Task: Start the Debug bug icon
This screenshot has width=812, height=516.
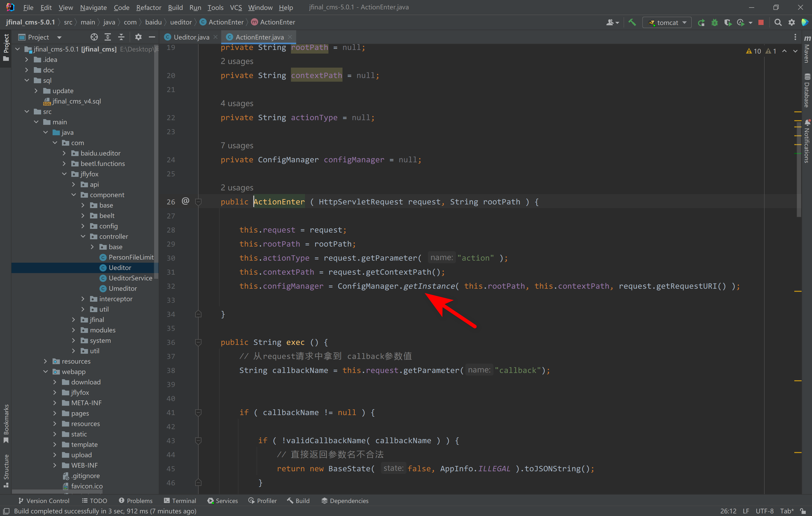Action: [714, 22]
